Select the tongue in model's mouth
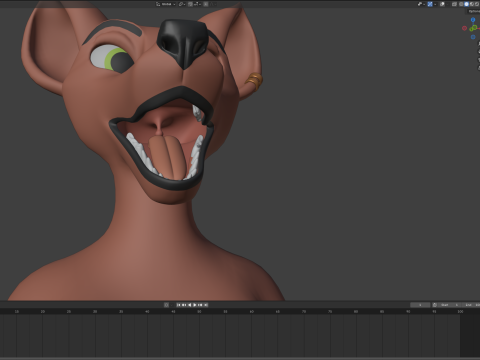Screen dimensions: 480x360 coord(167,157)
